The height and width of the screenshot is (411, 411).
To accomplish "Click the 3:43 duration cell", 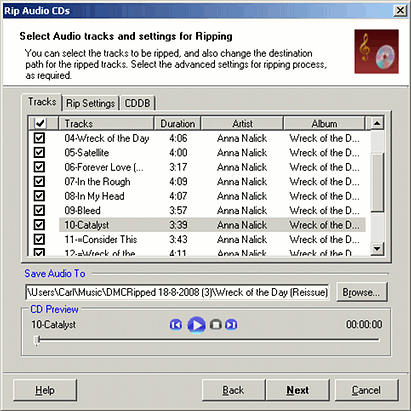I will point(178,239).
